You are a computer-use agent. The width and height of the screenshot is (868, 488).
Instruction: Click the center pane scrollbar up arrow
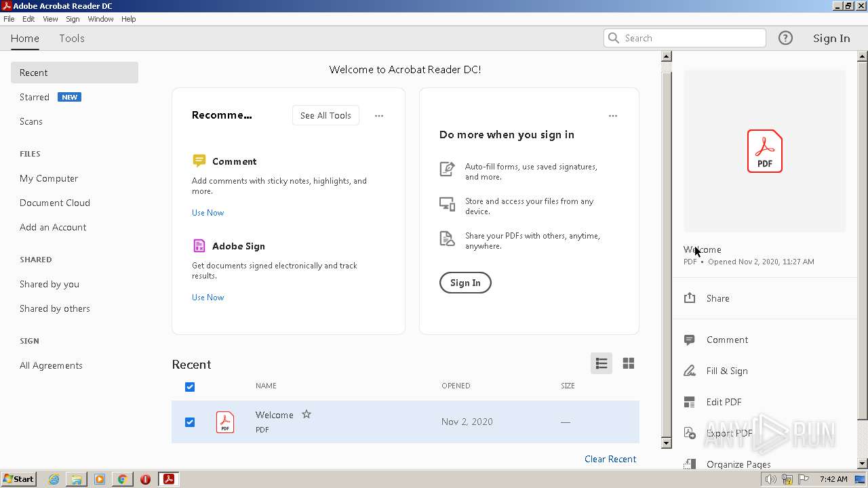[x=666, y=56]
